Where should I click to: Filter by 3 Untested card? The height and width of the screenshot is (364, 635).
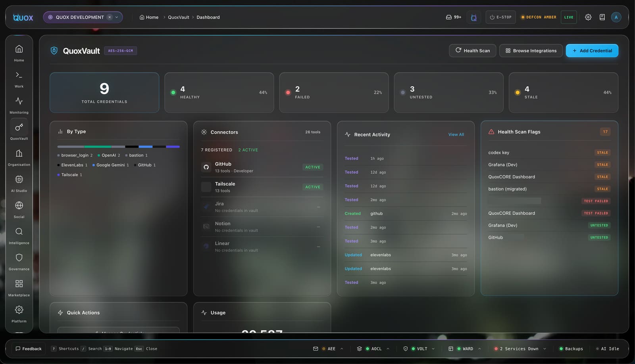(x=448, y=92)
